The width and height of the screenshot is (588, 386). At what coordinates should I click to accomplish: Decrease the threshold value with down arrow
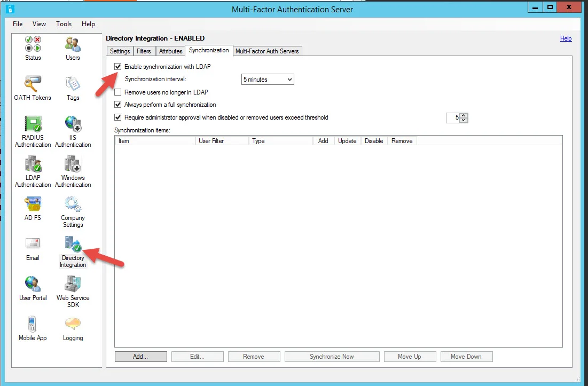(464, 120)
